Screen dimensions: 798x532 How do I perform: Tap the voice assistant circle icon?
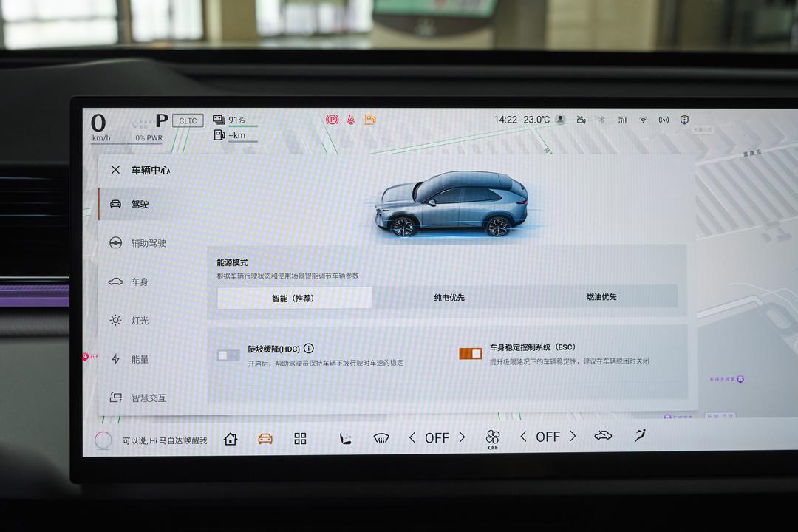coord(103,440)
